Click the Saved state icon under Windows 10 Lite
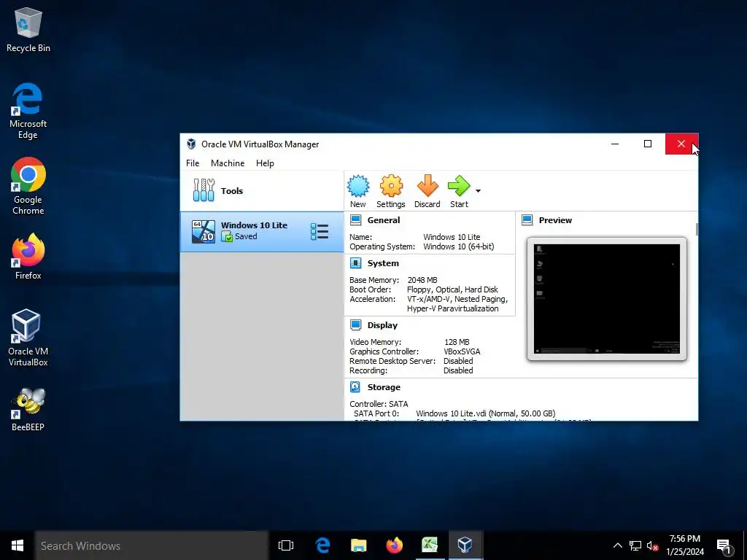This screenshot has width=747, height=560. [x=227, y=237]
